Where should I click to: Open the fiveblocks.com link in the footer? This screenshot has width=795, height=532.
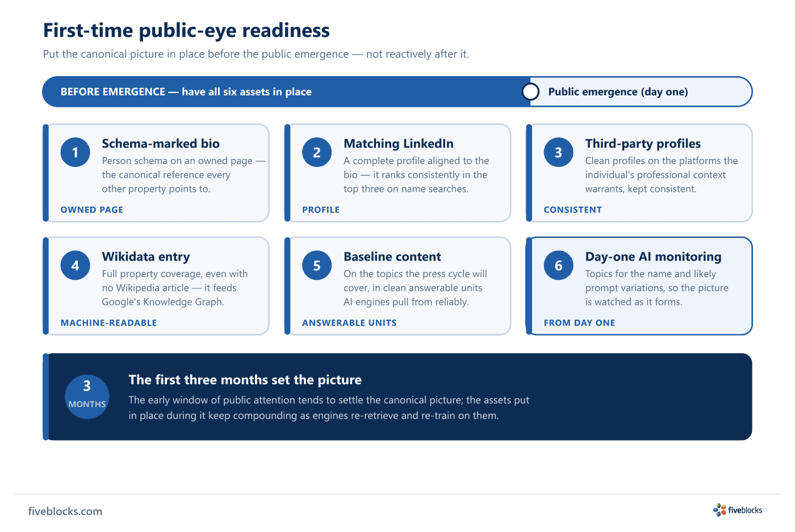click(65, 511)
